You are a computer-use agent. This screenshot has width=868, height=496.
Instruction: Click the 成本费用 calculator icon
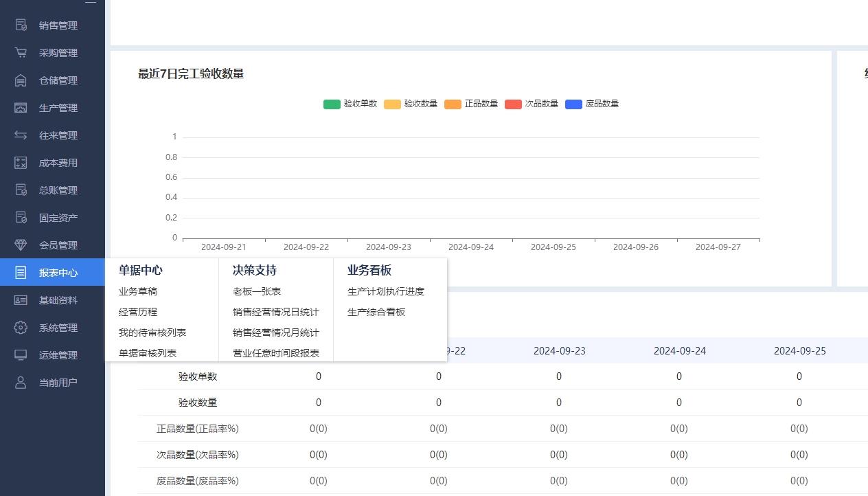click(x=21, y=163)
